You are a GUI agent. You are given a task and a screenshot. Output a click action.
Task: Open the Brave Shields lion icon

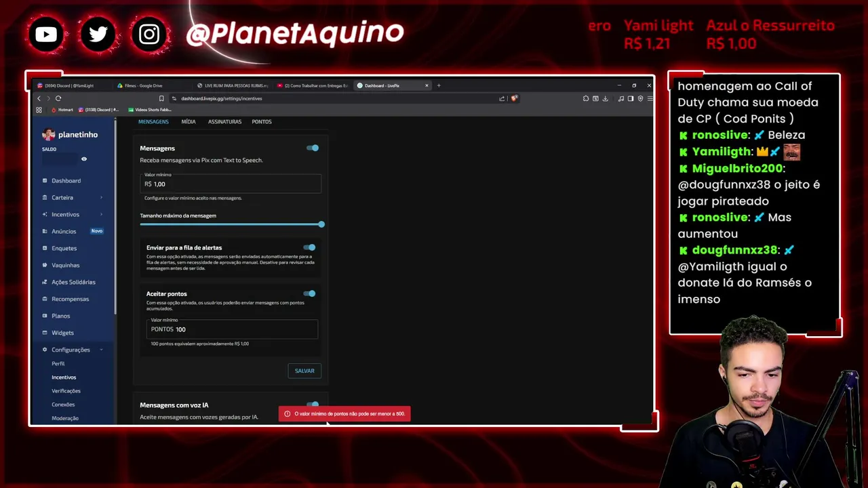(514, 98)
